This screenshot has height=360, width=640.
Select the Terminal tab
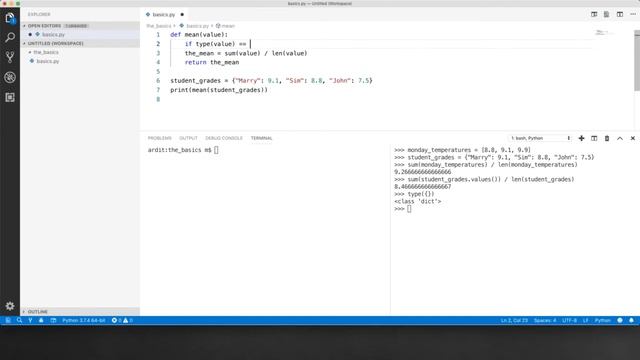(x=261, y=138)
